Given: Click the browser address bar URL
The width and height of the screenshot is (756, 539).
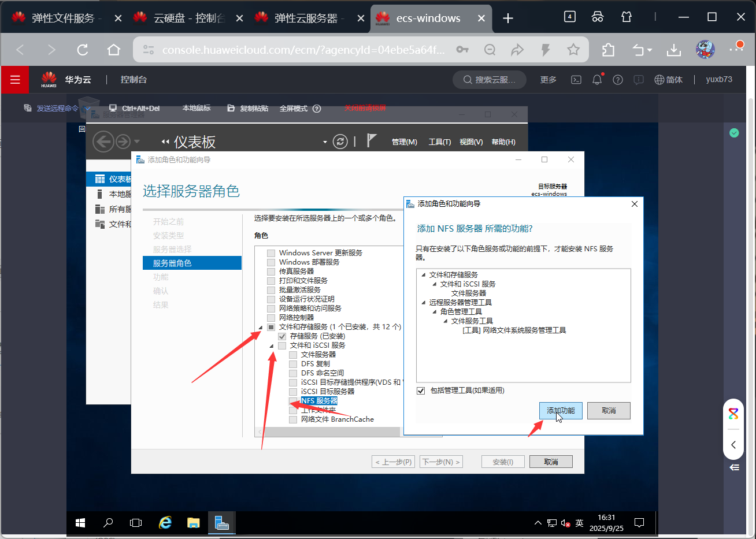Looking at the screenshot, I should [x=303, y=50].
